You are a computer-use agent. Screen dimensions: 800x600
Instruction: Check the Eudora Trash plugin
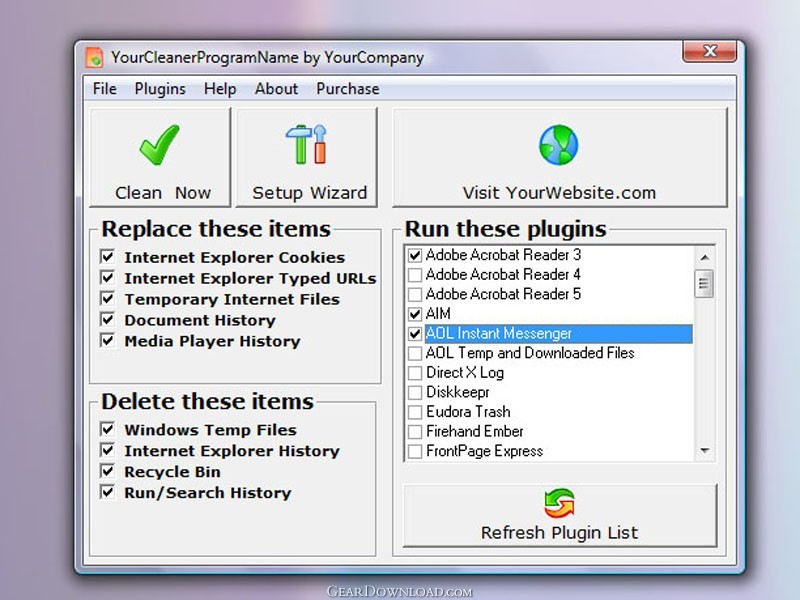[415, 412]
